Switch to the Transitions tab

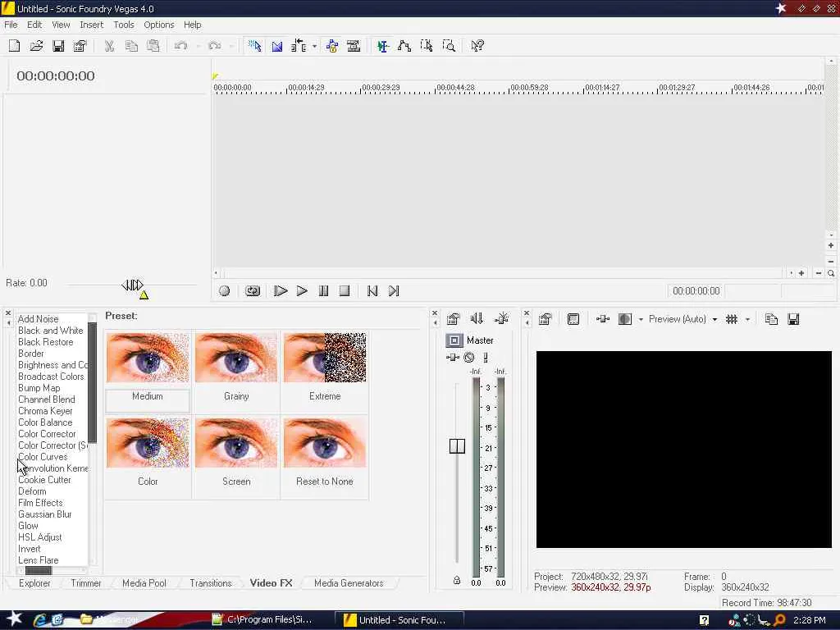pos(211,583)
